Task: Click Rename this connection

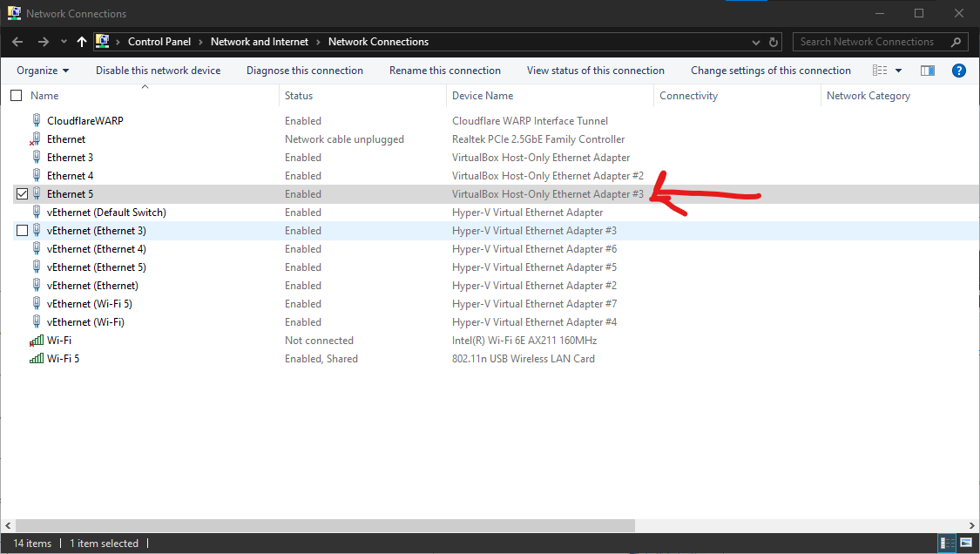Action: [x=444, y=71]
